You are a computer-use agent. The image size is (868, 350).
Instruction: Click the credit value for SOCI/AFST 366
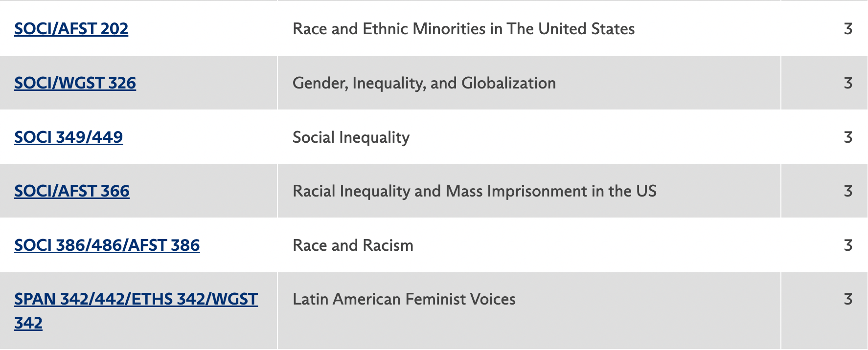click(848, 191)
